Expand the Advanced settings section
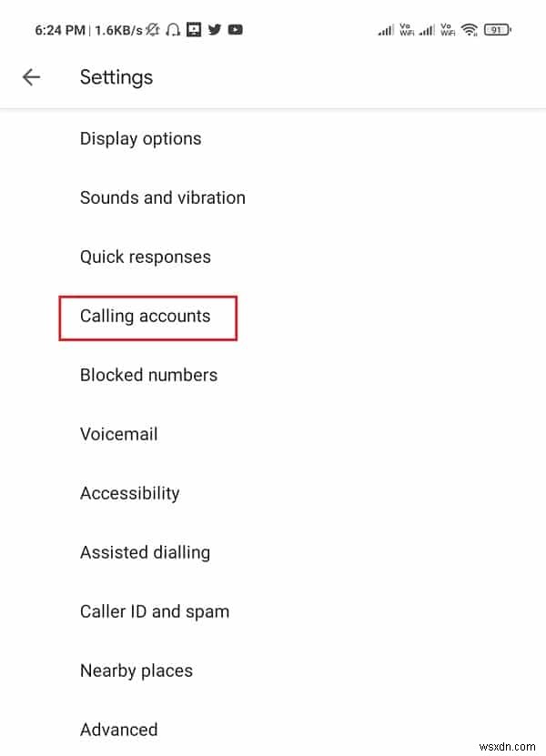This screenshot has height=756, width=546. [x=119, y=730]
